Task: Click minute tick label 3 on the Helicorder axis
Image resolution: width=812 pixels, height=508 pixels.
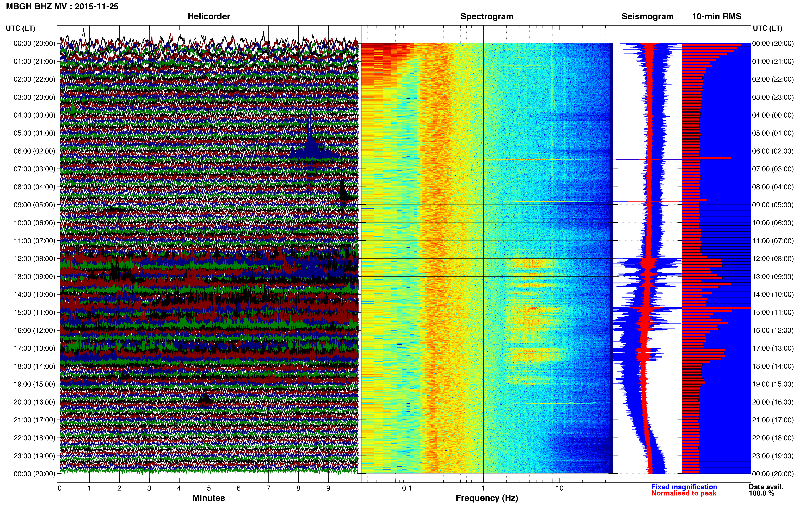Action: pos(149,488)
